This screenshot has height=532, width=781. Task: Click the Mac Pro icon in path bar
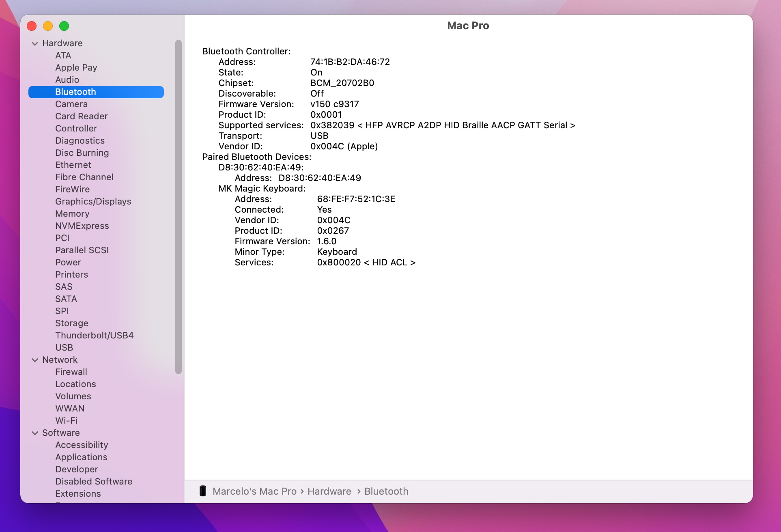pyautogui.click(x=203, y=491)
